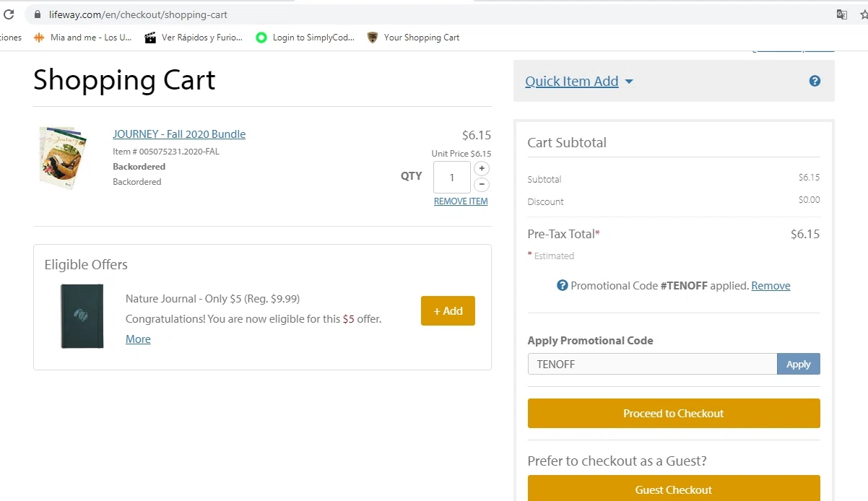Remove the applied TENOFF promotional code
Image resolution: width=868 pixels, height=501 pixels.
click(x=771, y=286)
